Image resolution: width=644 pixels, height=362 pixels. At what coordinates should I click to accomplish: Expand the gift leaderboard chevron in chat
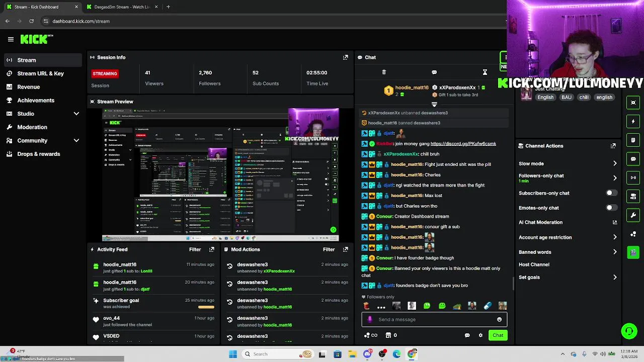tap(434, 105)
